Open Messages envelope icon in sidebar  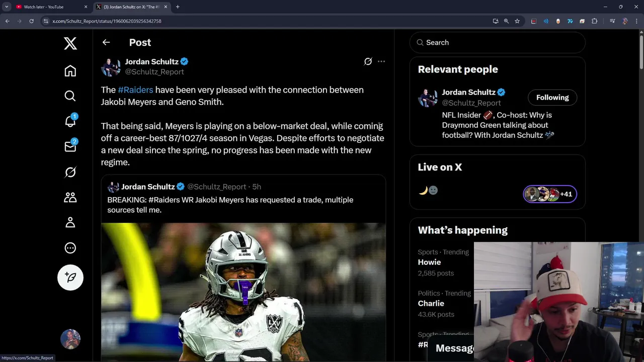tap(70, 146)
